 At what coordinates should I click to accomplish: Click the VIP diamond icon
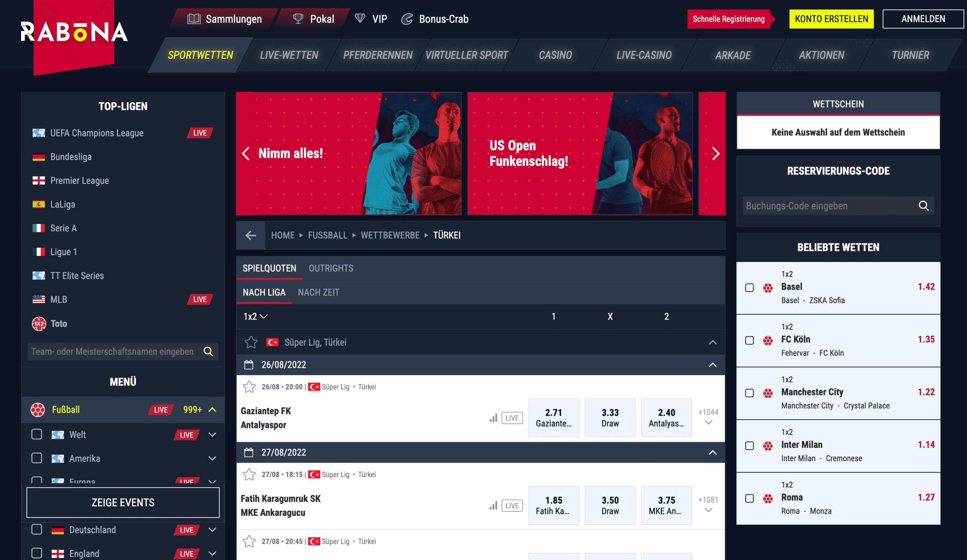coord(360,19)
